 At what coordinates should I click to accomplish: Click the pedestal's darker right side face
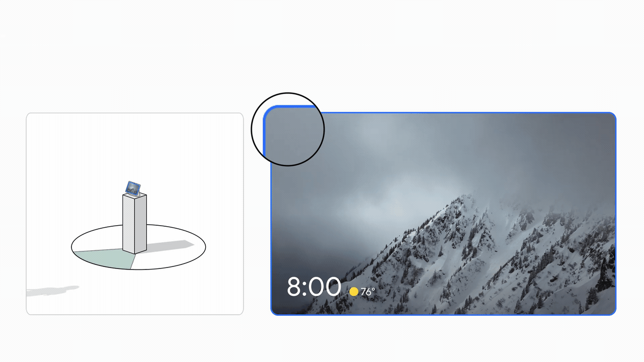[140, 222]
